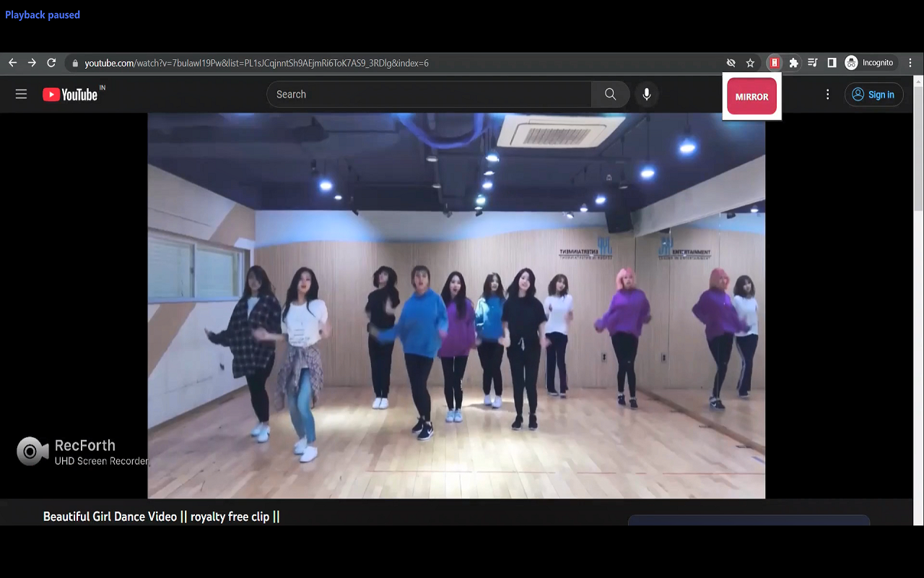The height and width of the screenshot is (578, 924).
Task: Activate voice search with the microphone icon
Action: tap(646, 94)
